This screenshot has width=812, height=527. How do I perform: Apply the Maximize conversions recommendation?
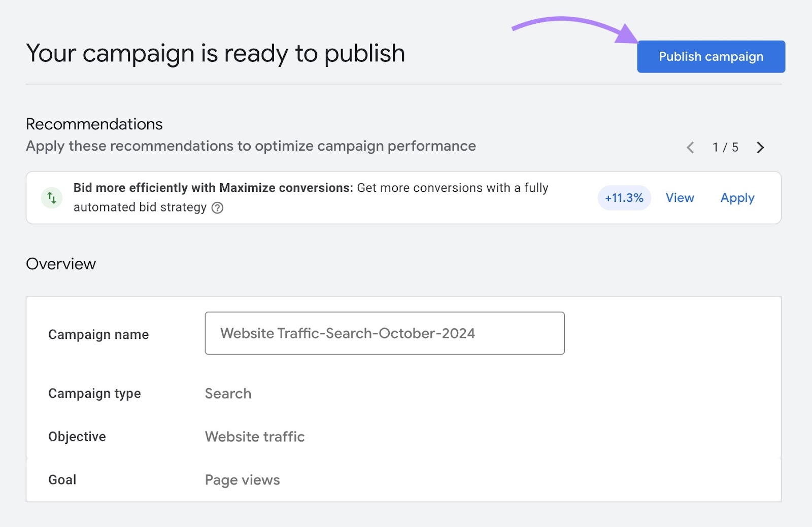tap(737, 198)
